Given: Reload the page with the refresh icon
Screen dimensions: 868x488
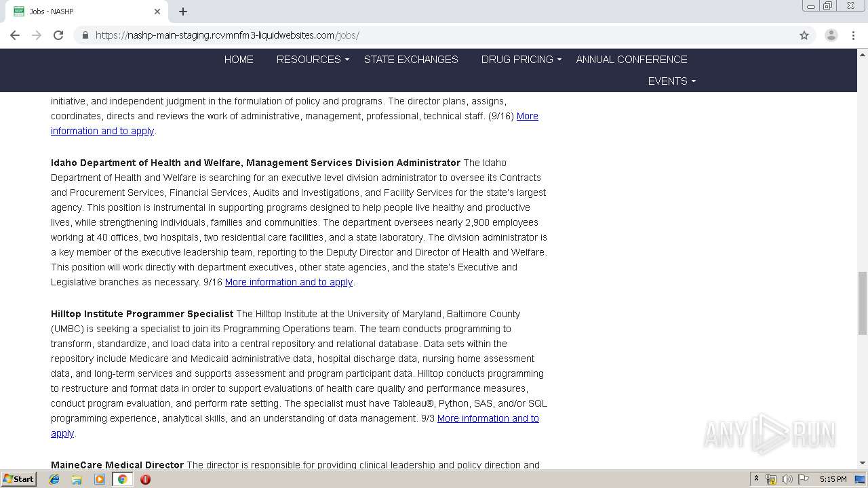Looking at the screenshot, I should [x=58, y=35].
